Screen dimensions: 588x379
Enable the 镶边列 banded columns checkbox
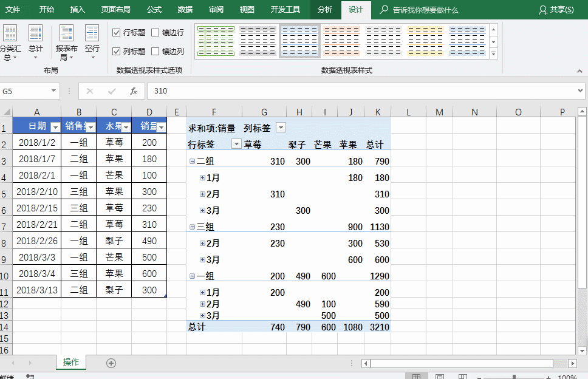(156, 52)
